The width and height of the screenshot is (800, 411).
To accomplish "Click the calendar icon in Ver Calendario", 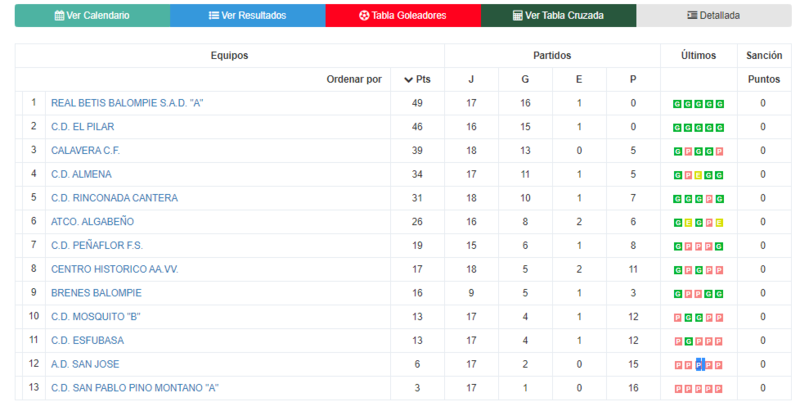I will click(x=59, y=16).
